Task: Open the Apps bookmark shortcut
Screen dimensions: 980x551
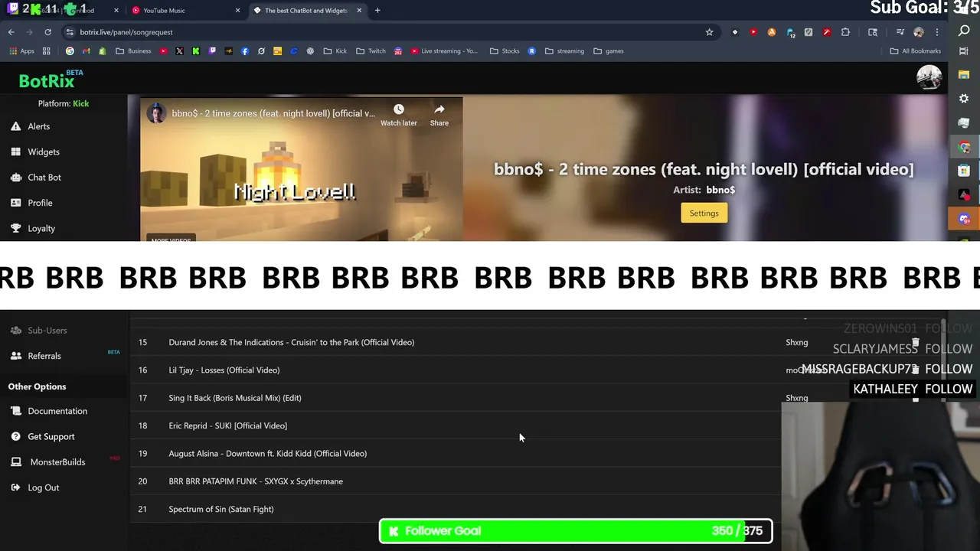Action: 22,51
